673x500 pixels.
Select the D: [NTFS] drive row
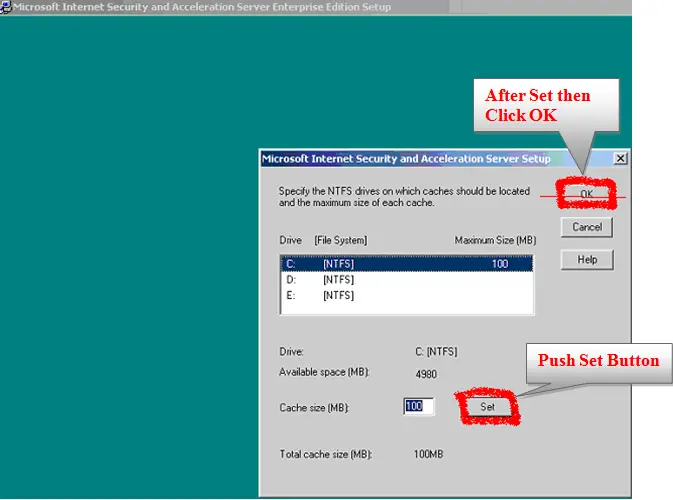[x=406, y=280]
